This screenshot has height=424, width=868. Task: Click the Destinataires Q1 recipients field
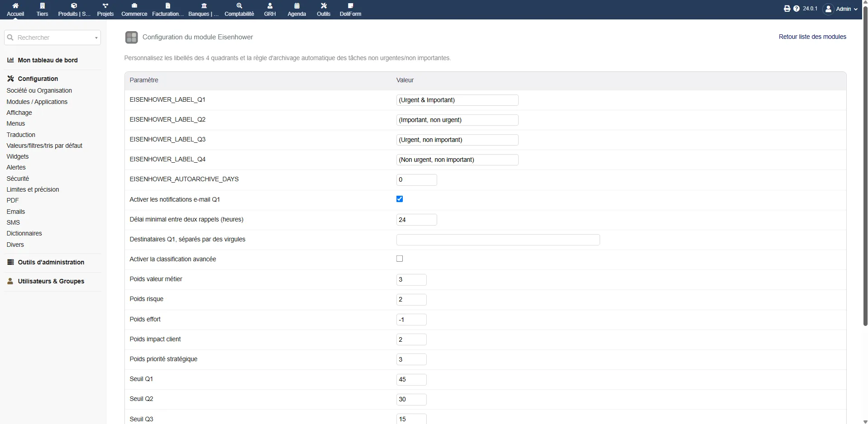[x=498, y=240]
